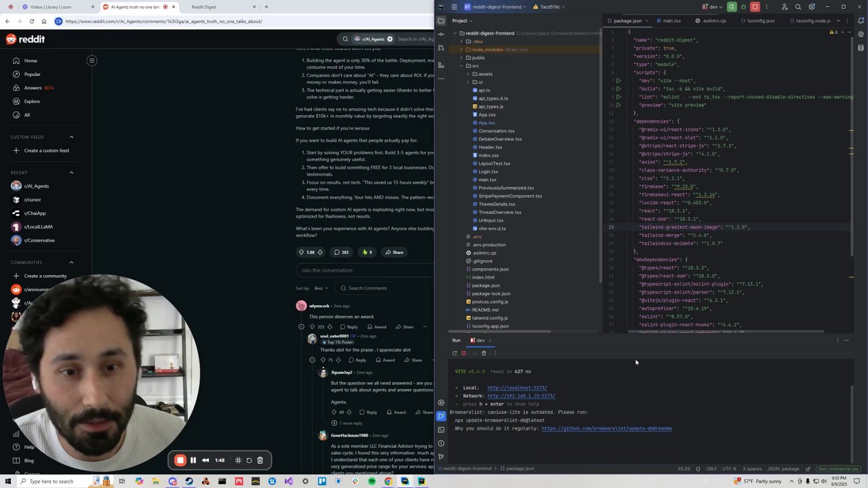Collapse the Reddit left sidebar
The height and width of the screenshot is (488, 868).
pos(92,60)
